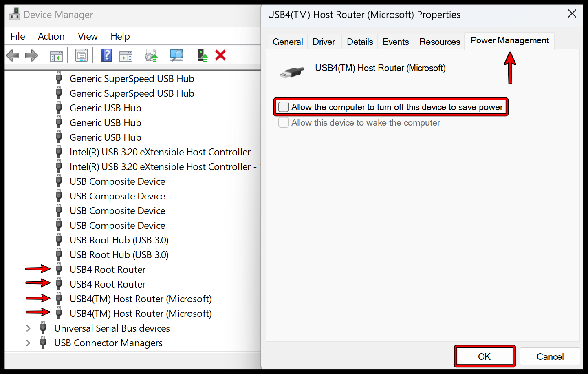Switch to the Events tab
The image size is (588, 374).
395,41
